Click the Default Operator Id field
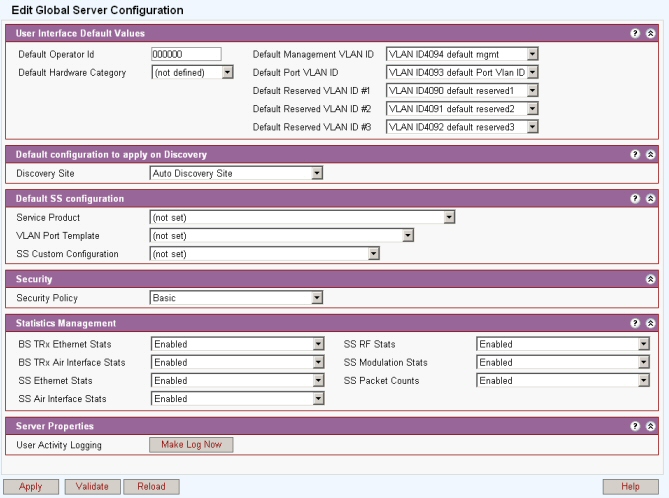The height and width of the screenshot is (498, 669). [x=185, y=53]
